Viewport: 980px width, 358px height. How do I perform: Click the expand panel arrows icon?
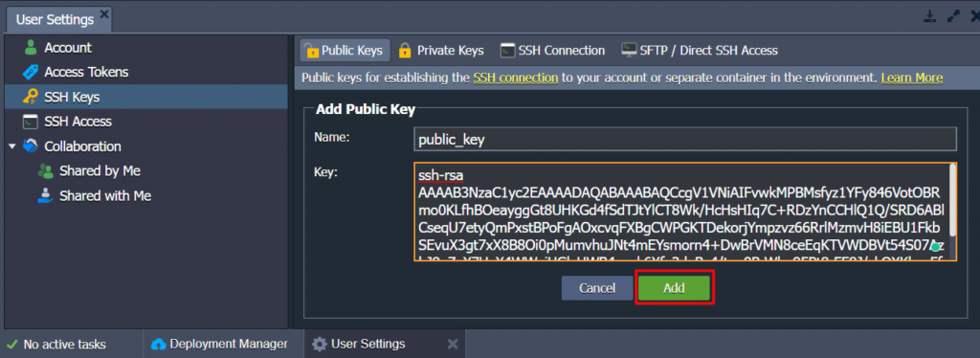pos(953,16)
